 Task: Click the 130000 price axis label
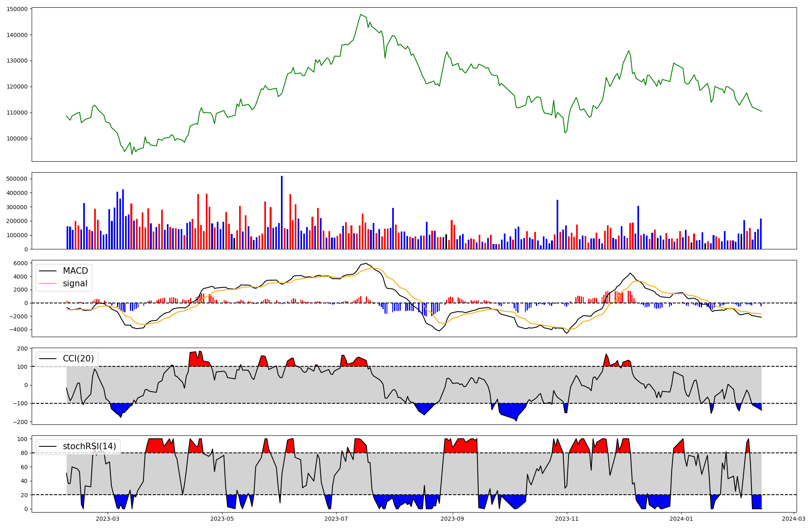pyautogui.click(x=17, y=61)
